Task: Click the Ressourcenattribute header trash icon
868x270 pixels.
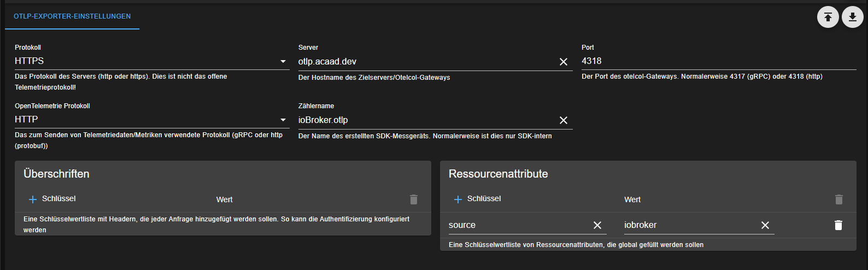Action: [838, 199]
